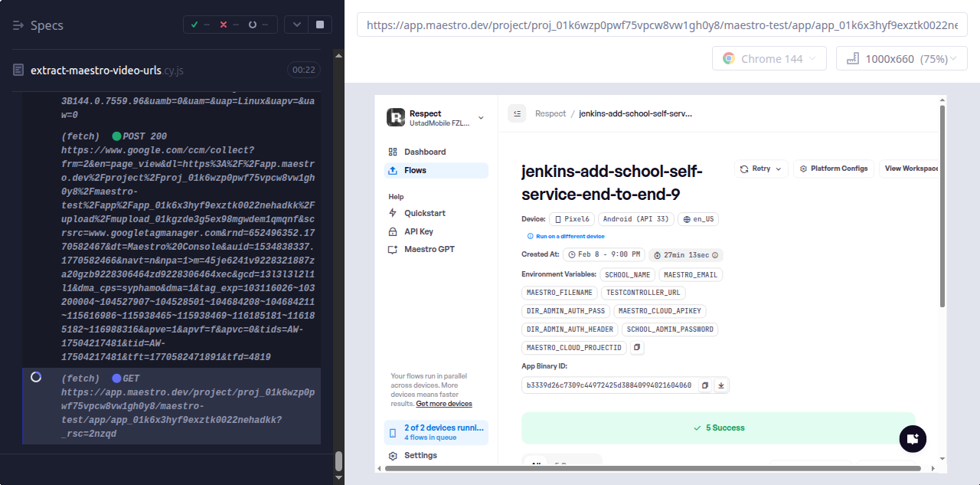Open the 1000x660 viewport size dropdown

coord(901,59)
